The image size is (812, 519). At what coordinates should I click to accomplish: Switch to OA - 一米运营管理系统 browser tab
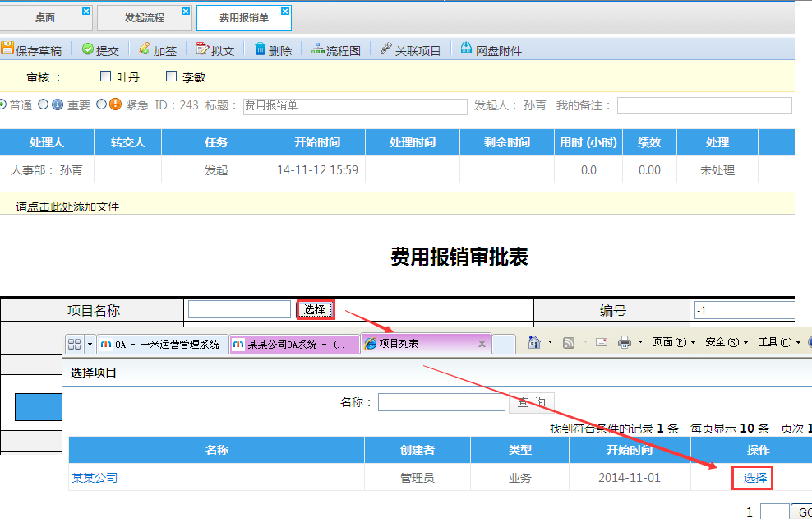pos(163,345)
